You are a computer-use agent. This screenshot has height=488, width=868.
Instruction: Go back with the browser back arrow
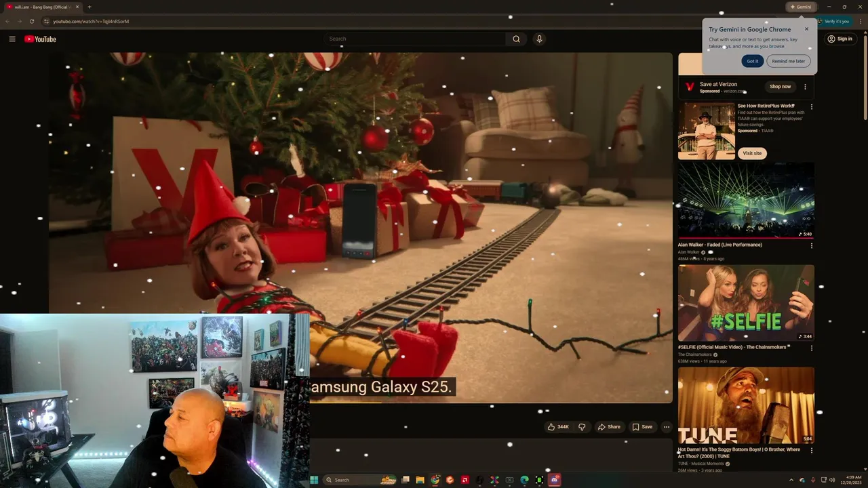pyautogui.click(x=7, y=21)
